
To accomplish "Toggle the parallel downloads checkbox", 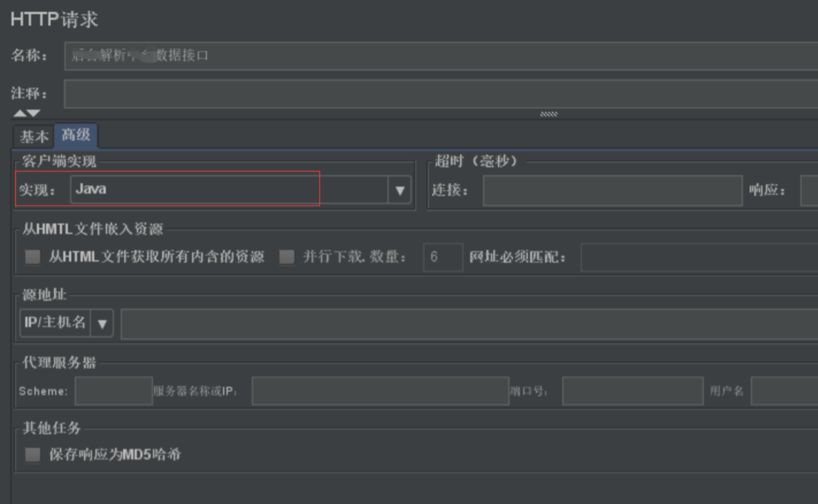I will tap(287, 257).
